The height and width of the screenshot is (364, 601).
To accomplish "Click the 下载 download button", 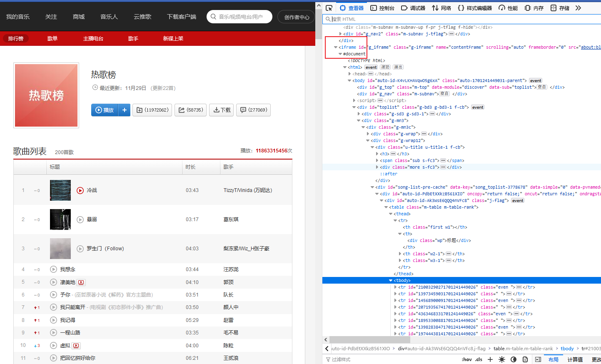I will coord(222,110).
